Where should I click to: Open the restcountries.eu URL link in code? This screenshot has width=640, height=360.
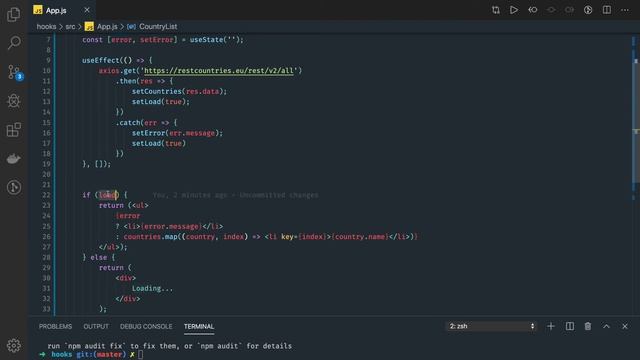(219, 71)
